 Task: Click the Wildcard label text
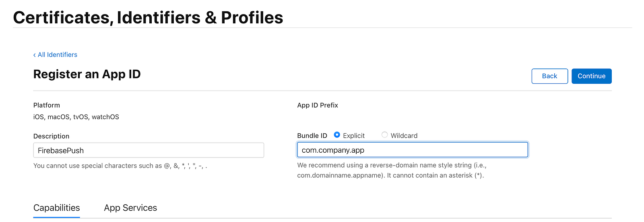pyautogui.click(x=404, y=136)
